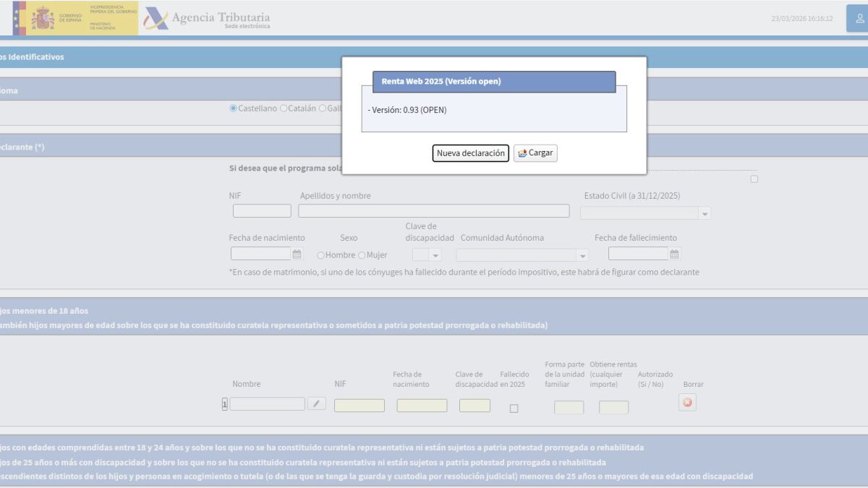Choose Hombre as sex
868x488 pixels.
click(x=320, y=255)
